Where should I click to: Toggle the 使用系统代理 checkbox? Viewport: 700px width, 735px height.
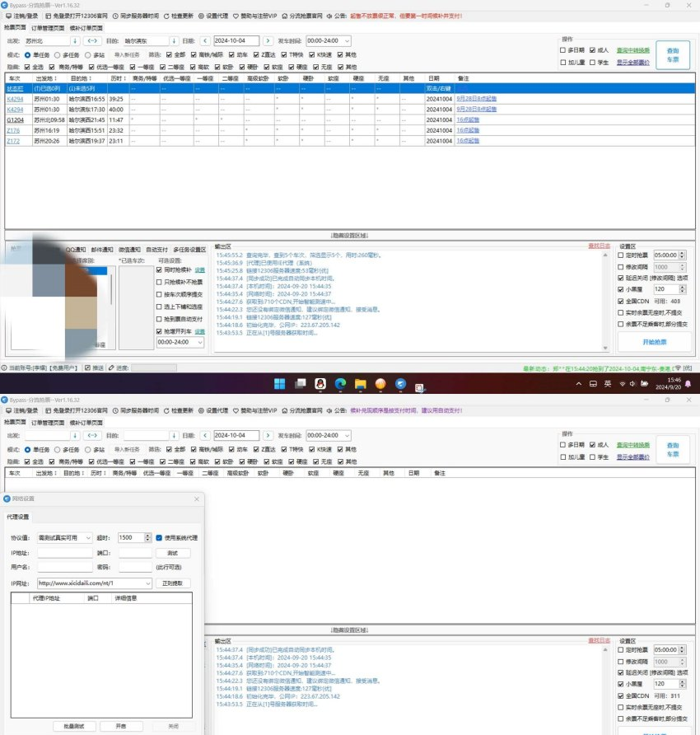(x=160, y=537)
